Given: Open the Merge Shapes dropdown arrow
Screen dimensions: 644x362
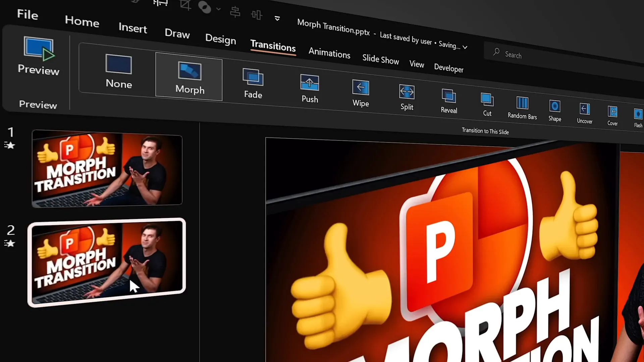Looking at the screenshot, I should pyautogui.click(x=218, y=9).
